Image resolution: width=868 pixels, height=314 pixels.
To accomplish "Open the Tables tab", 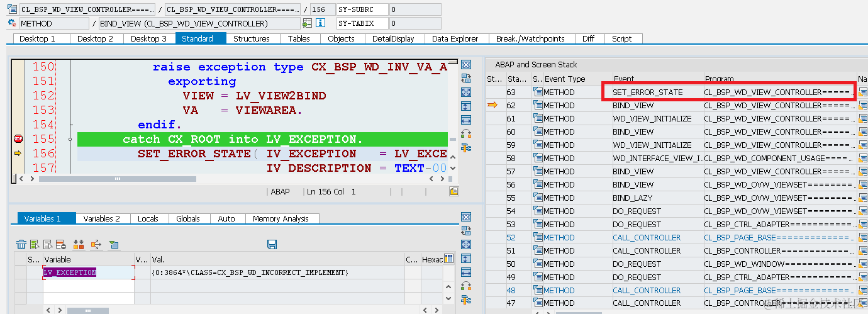I will coord(299,38).
